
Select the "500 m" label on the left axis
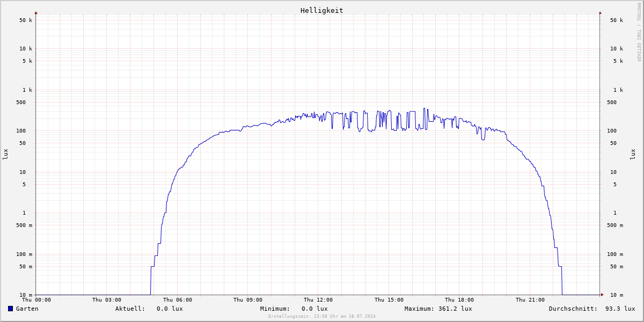24,225
